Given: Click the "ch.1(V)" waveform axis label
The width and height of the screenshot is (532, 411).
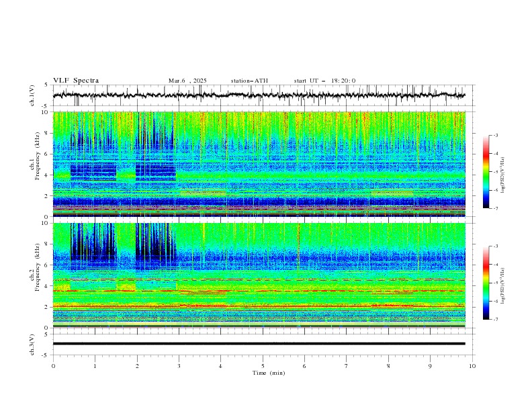Looking at the screenshot, I should pyautogui.click(x=32, y=95).
